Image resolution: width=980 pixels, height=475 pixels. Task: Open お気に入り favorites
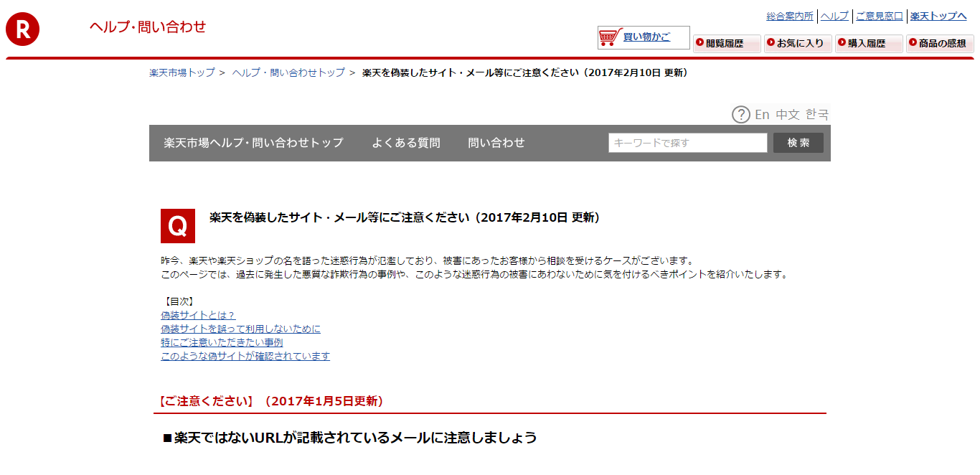click(798, 44)
